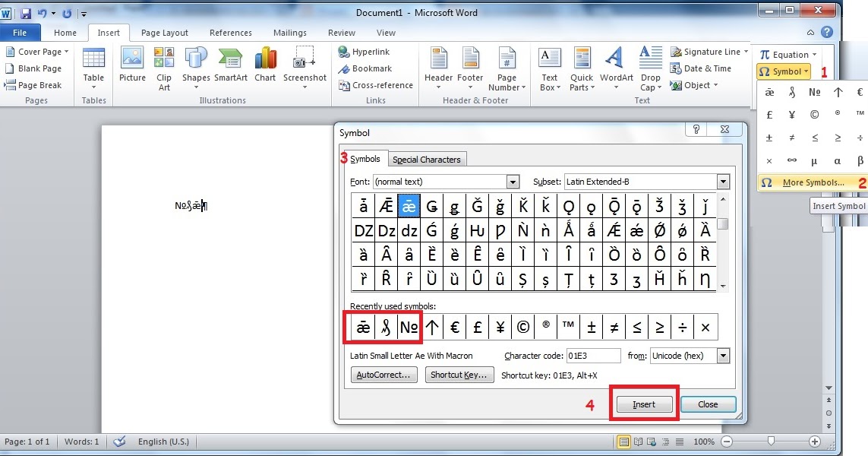
Task: Insert a Chart
Action: 265,65
